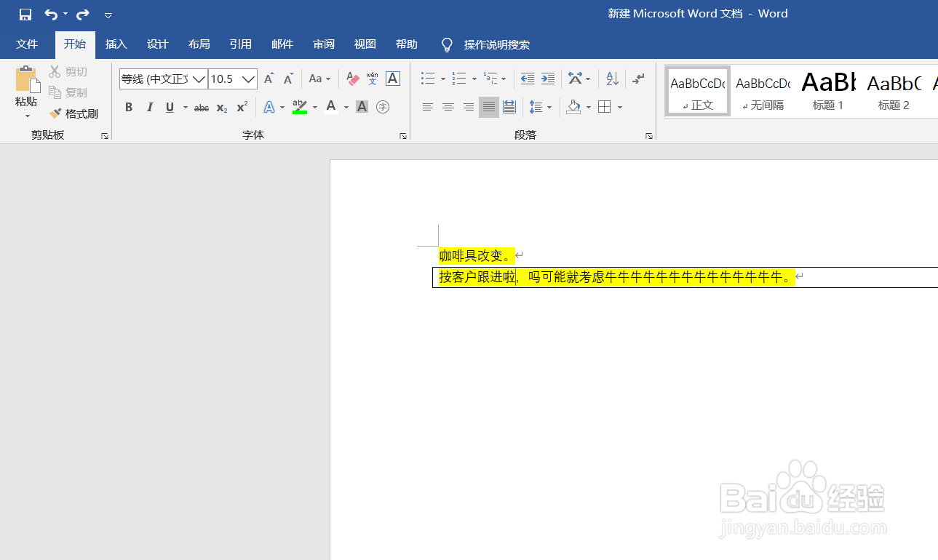Switch to the 邮件 (Mailings) tab
The height and width of the screenshot is (560, 938).
coord(282,44)
